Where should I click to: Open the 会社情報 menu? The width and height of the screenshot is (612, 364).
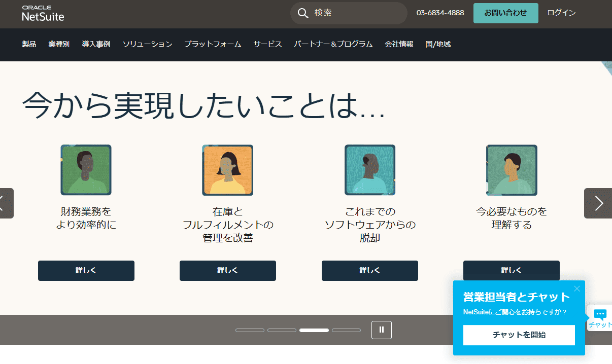coord(399,44)
